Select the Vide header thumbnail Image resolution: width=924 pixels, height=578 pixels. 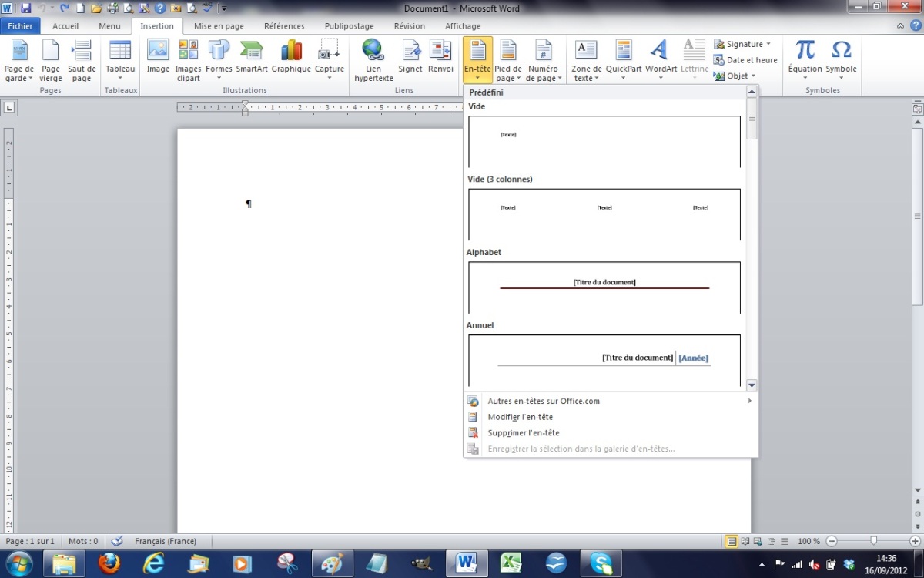pos(604,141)
